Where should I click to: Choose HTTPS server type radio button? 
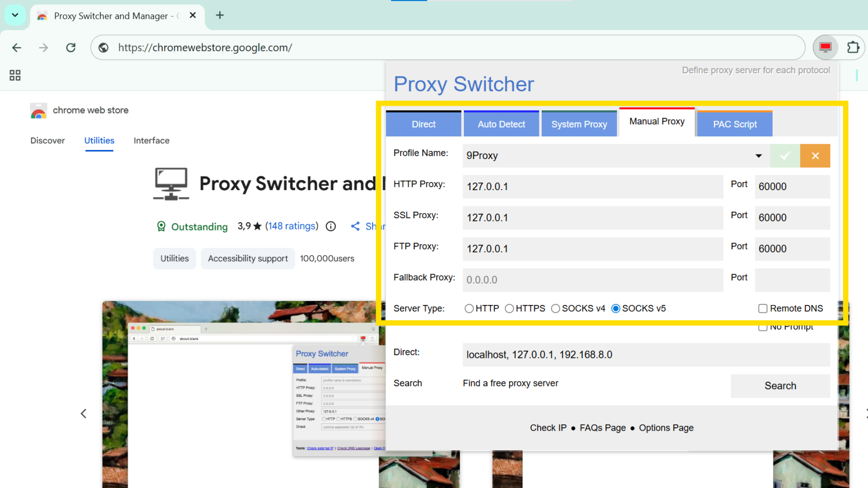(x=509, y=309)
